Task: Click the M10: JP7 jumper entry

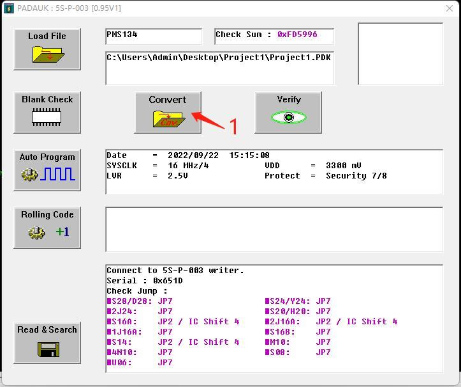Action: (x=298, y=342)
